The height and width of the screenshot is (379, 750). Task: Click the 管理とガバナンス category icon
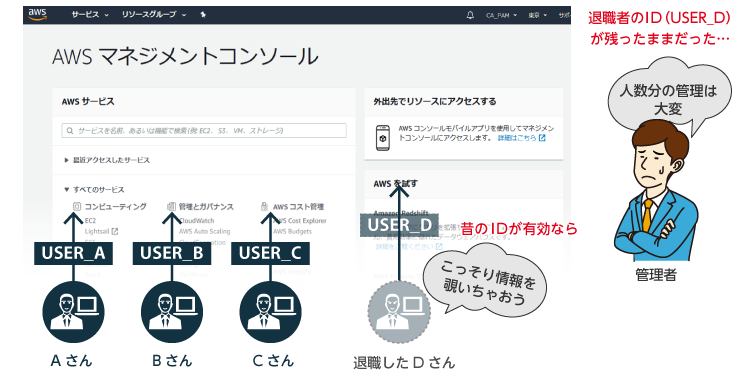pyautogui.click(x=171, y=206)
